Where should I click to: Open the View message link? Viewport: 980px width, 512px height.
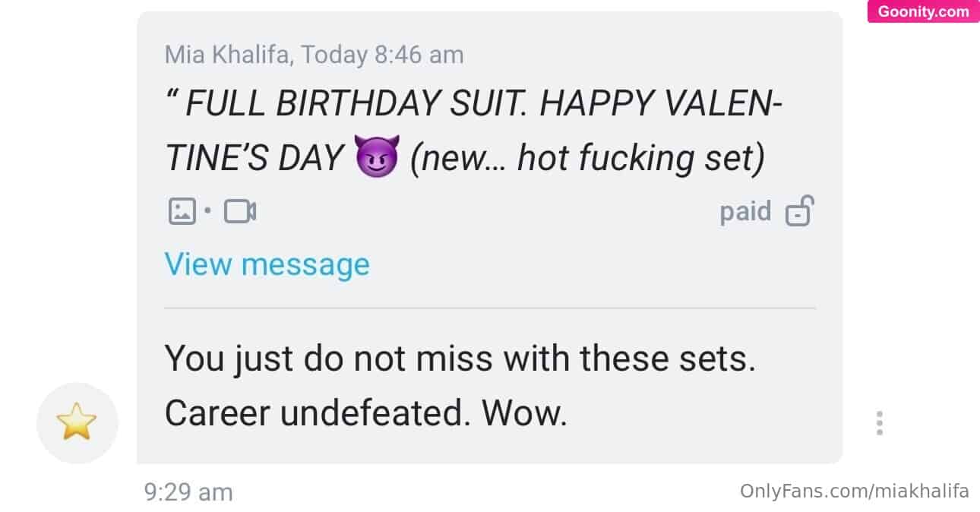tap(267, 264)
